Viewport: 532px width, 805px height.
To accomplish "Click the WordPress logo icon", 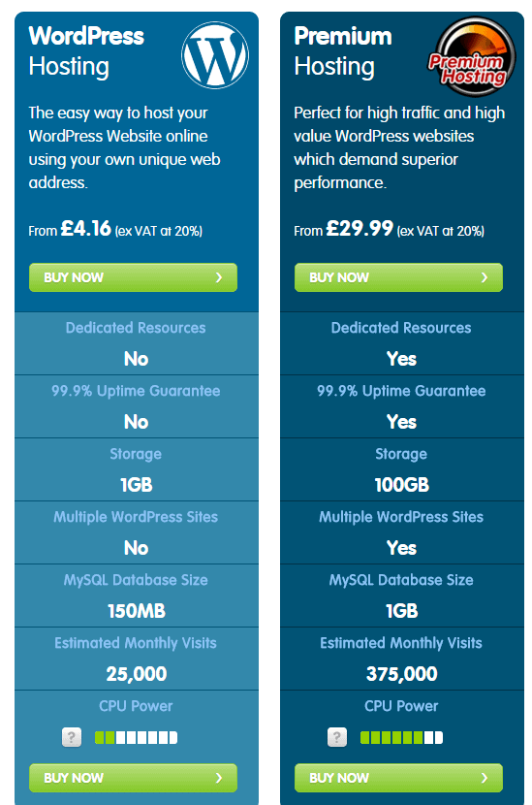I will click(x=215, y=55).
